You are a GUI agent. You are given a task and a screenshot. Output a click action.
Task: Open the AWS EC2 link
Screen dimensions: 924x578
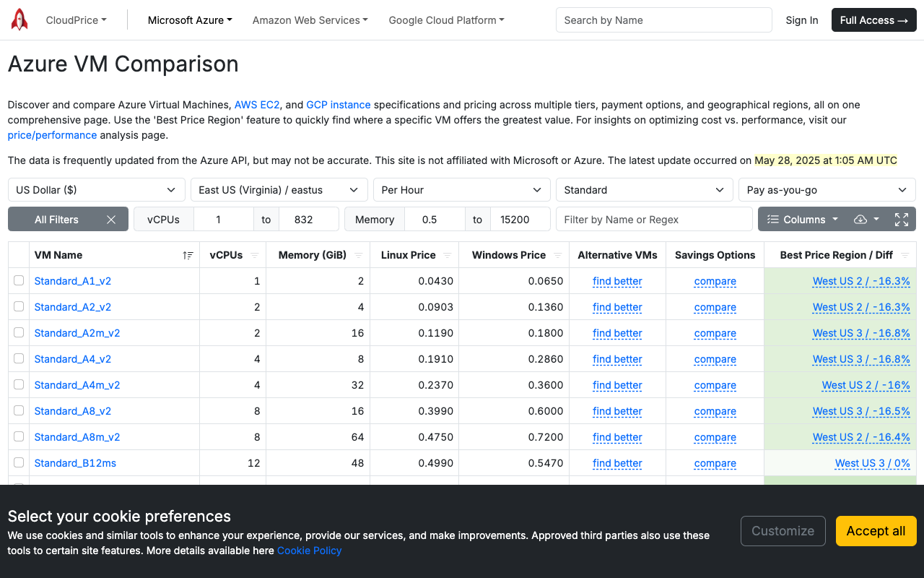(x=256, y=105)
